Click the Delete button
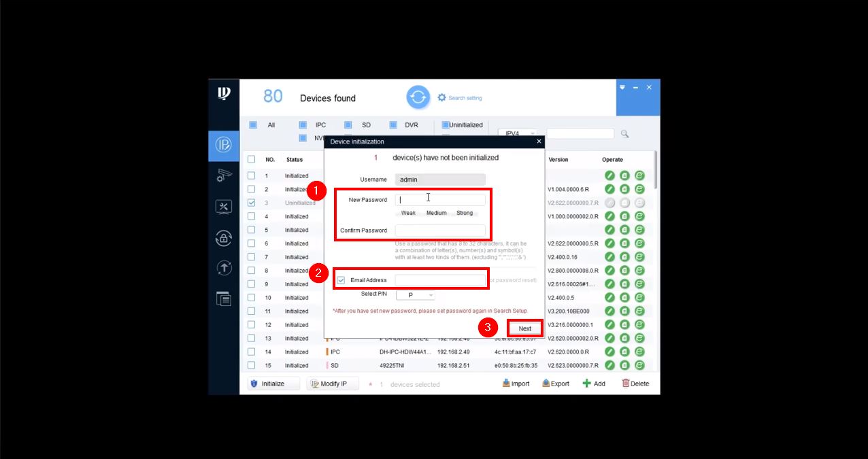Screen dimensions: 868x459 click(x=635, y=384)
